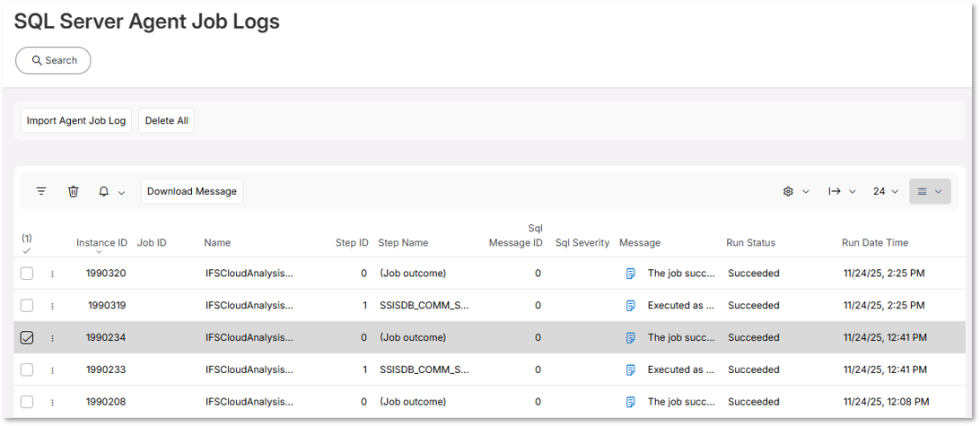Click 'Executed as' message in row 1990233
Viewport: 980px width, 426px height.
680,369
